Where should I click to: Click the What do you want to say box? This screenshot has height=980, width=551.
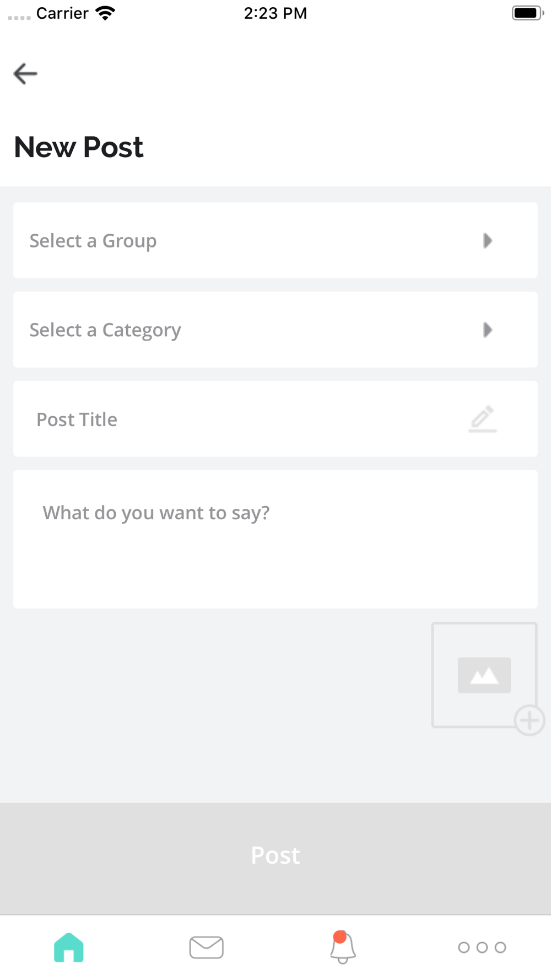tap(275, 539)
